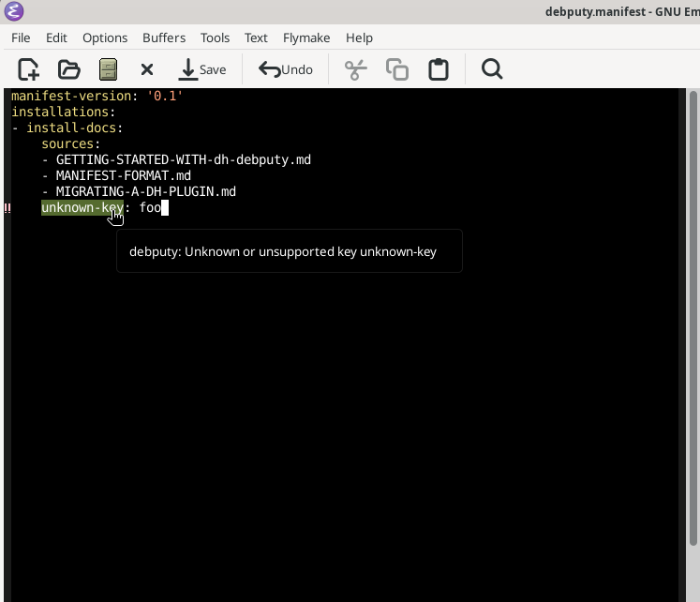Click the MANIFEST-FORMAT.md entry

pyautogui.click(x=123, y=175)
